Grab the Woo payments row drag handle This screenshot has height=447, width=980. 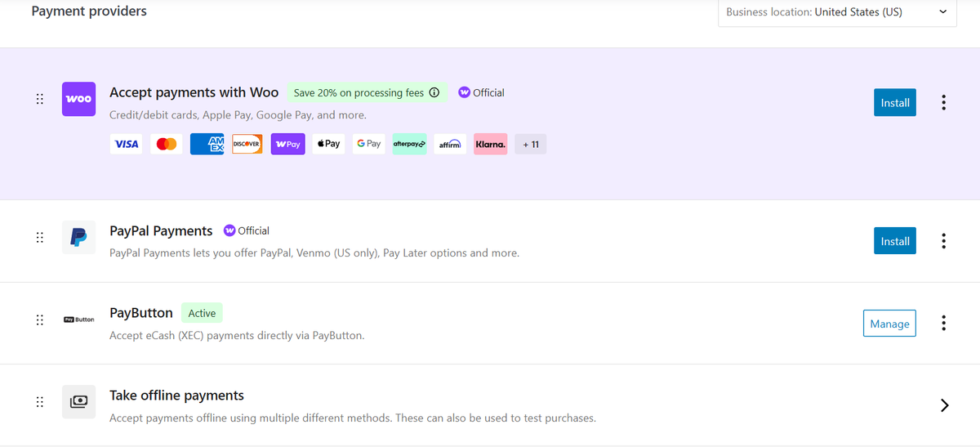click(x=39, y=99)
